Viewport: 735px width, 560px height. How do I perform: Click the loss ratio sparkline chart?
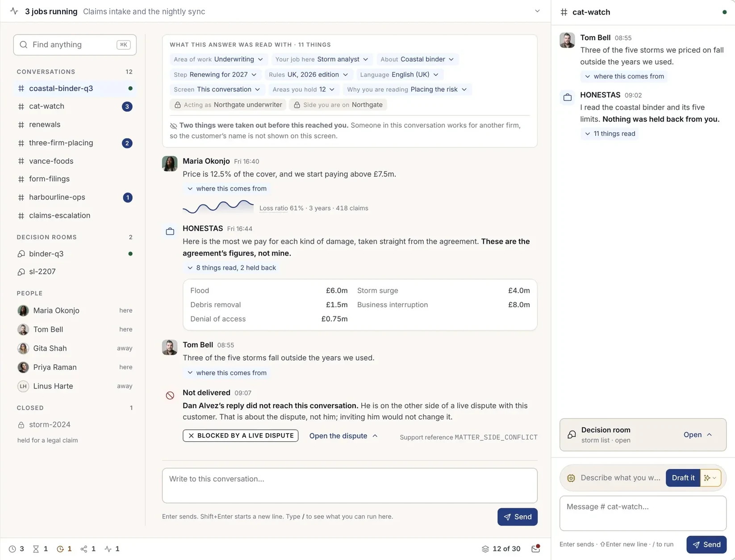[x=218, y=207]
